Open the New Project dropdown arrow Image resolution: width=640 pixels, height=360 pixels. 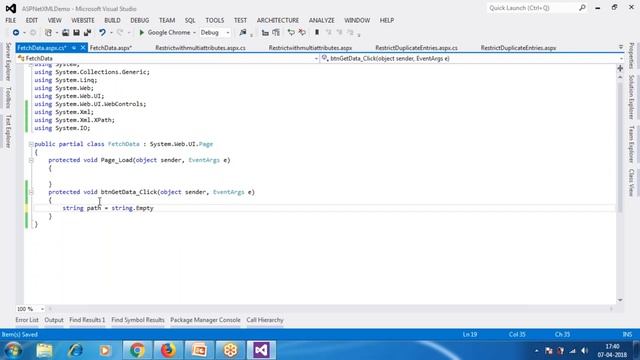pyautogui.click(x=56, y=33)
